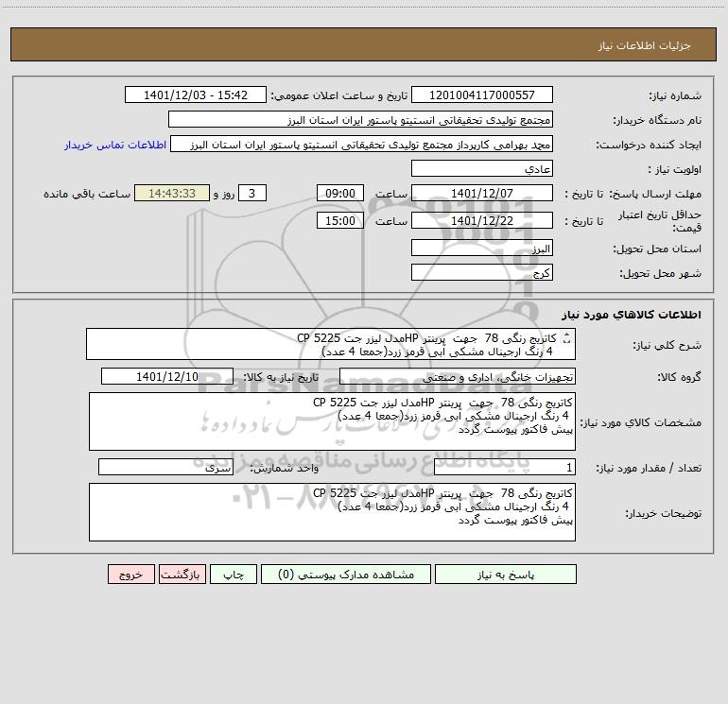Open مشاهده مدارک پیوستی (0) button

(346, 575)
